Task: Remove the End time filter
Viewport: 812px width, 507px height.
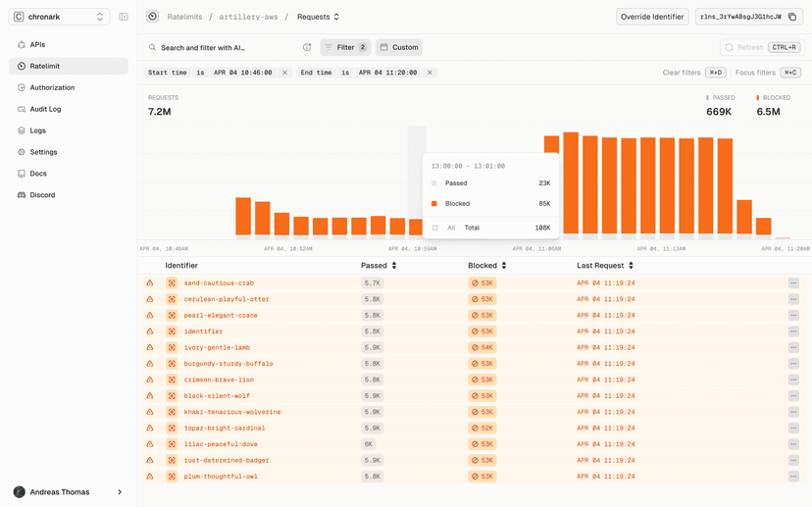Action: pyautogui.click(x=431, y=73)
